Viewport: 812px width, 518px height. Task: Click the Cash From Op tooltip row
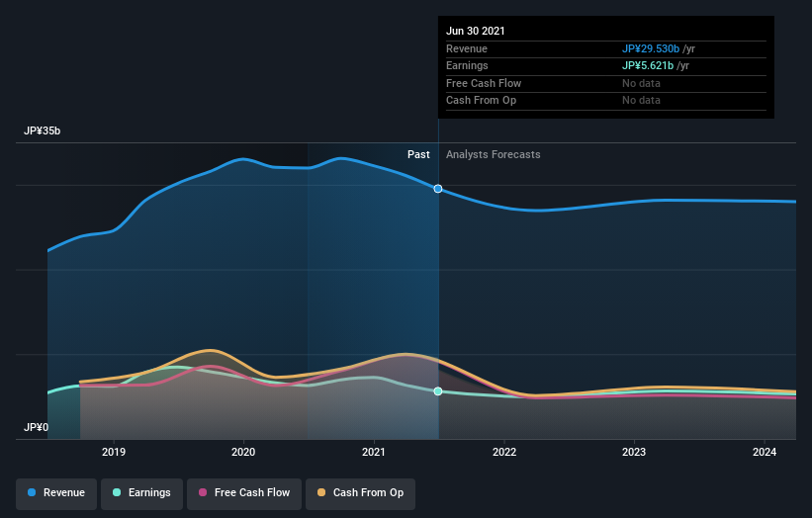pos(606,101)
